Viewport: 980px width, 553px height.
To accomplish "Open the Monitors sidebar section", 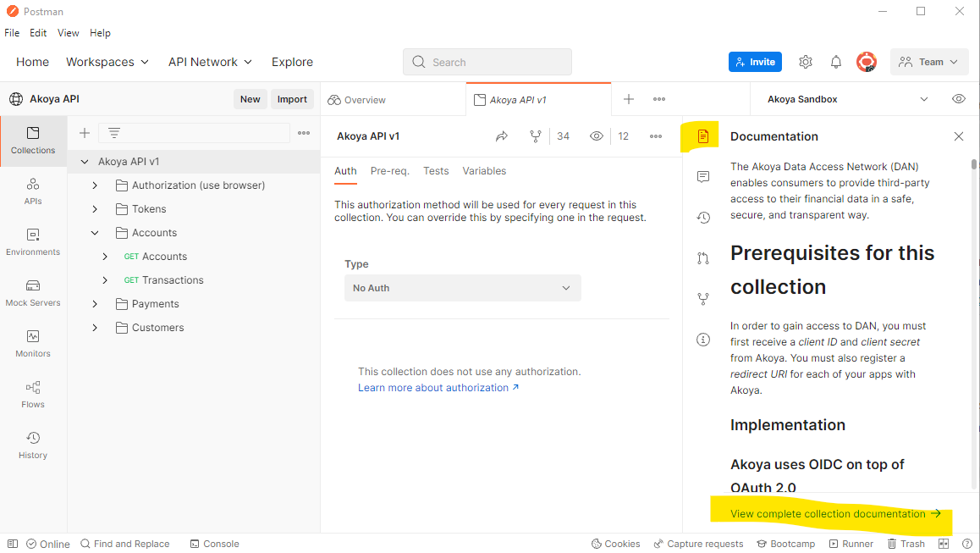I will tap(33, 344).
